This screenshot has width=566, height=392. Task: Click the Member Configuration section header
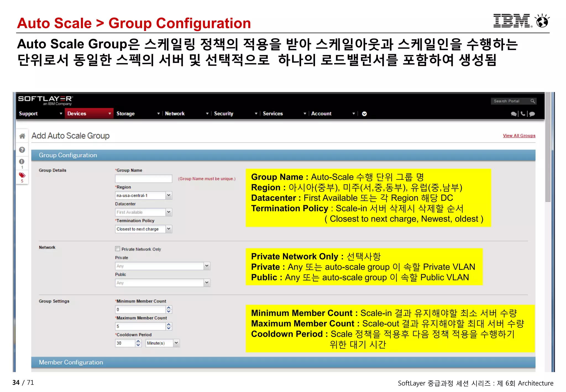283,362
